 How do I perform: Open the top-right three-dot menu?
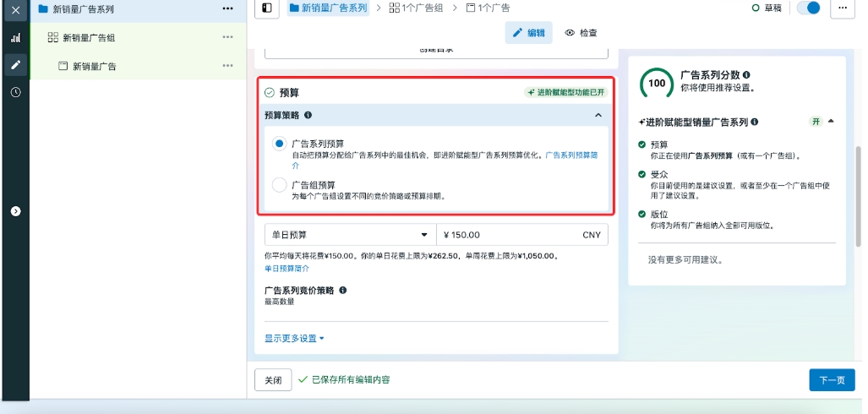[x=843, y=8]
